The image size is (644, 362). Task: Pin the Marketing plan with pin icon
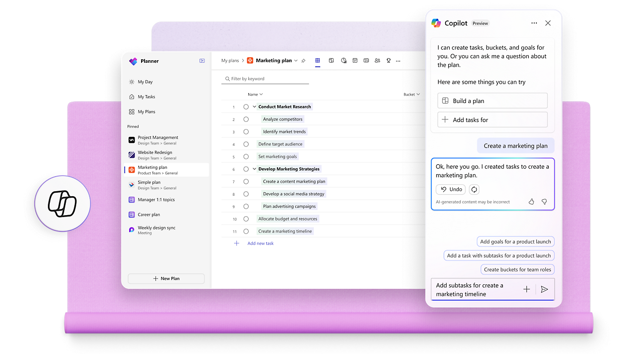pos(304,61)
